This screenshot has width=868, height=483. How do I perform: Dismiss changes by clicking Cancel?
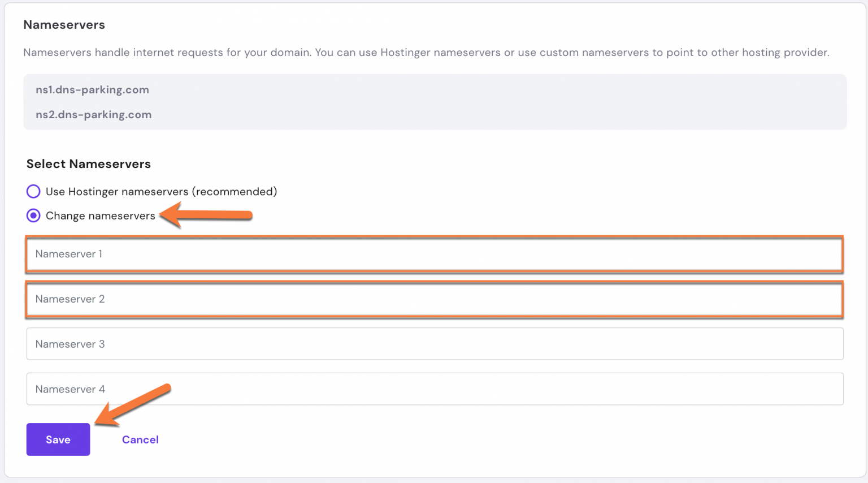140,439
